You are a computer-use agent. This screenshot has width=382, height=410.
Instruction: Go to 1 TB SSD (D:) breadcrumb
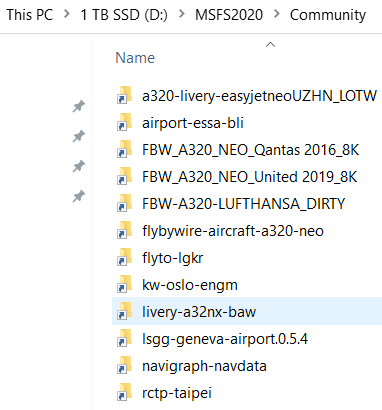click(x=124, y=15)
